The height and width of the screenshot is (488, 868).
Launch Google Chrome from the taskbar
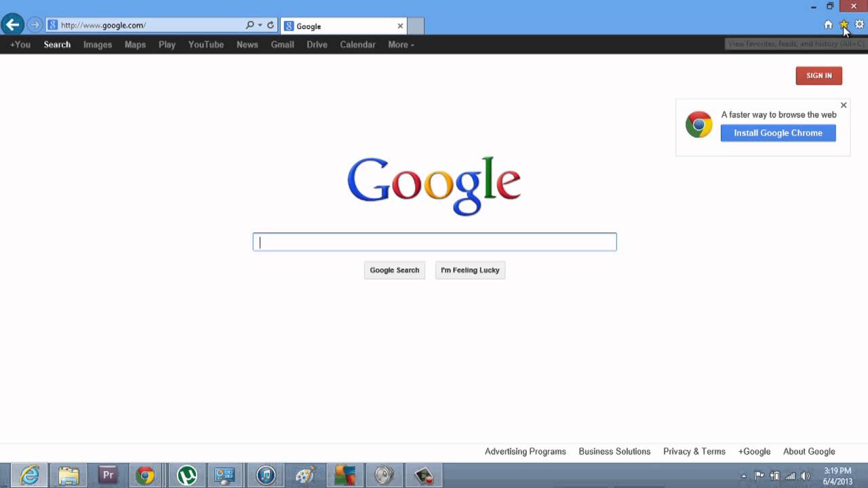(x=145, y=476)
